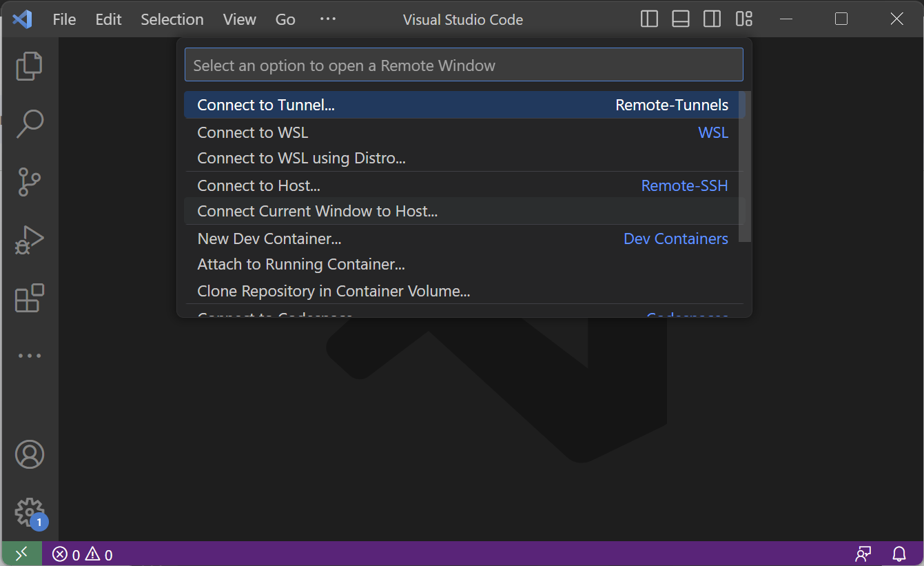This screenshot has width=924, height=566.
Task: Click the quick pick list scrollbar
Action: 745,166
